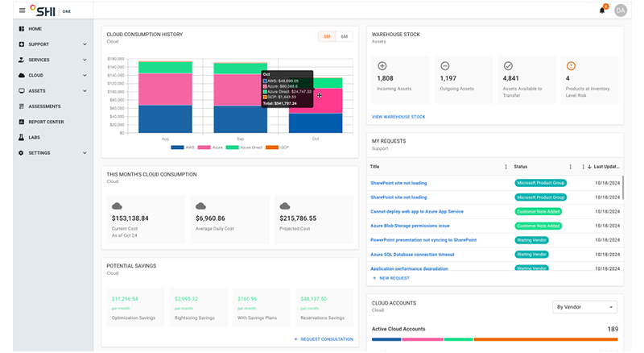Screen dimensions: 644x353
Task: Expand the Settings menu chevron
Action: (x=85, y=153)
